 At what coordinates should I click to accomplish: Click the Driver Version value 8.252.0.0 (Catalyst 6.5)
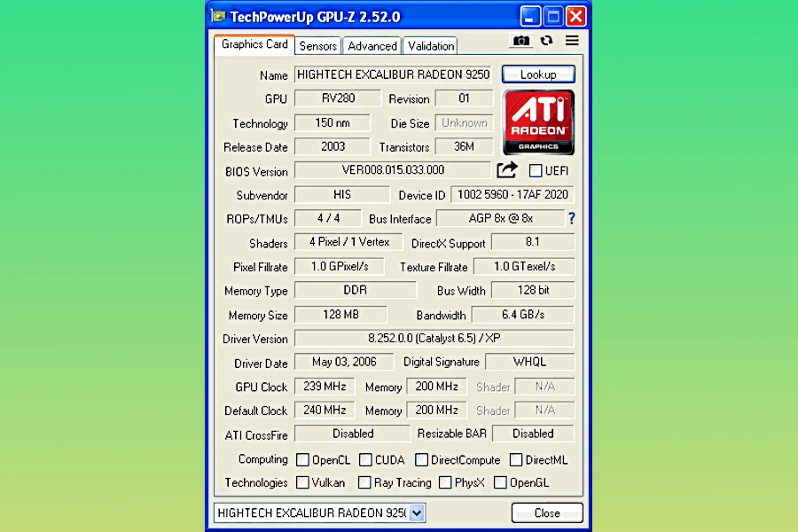pos(434,338)
